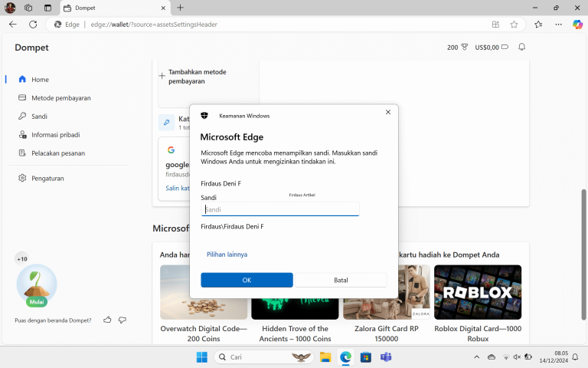Click Overwatch Digital Code 200 Coins title
The width and height of the screenshot is (588, 368).
coord(204,333)
